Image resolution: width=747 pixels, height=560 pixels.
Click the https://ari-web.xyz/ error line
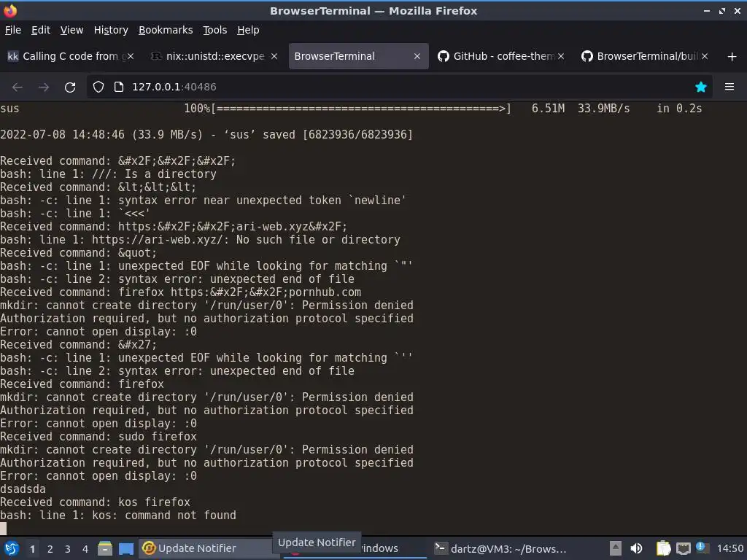(200, 239)
